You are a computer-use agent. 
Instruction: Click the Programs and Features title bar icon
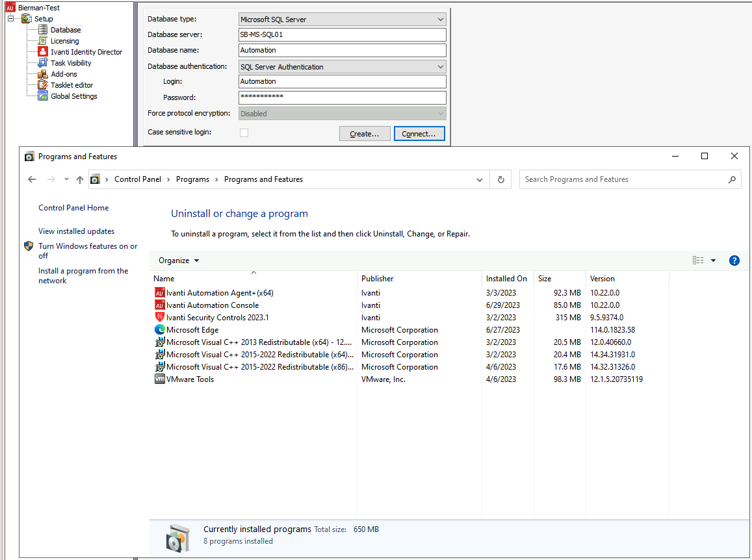pos(29,157)
